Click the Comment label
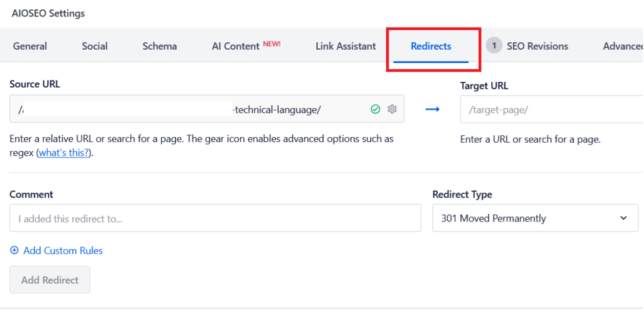Screen dimensions: 644x336 pos(31,194)
